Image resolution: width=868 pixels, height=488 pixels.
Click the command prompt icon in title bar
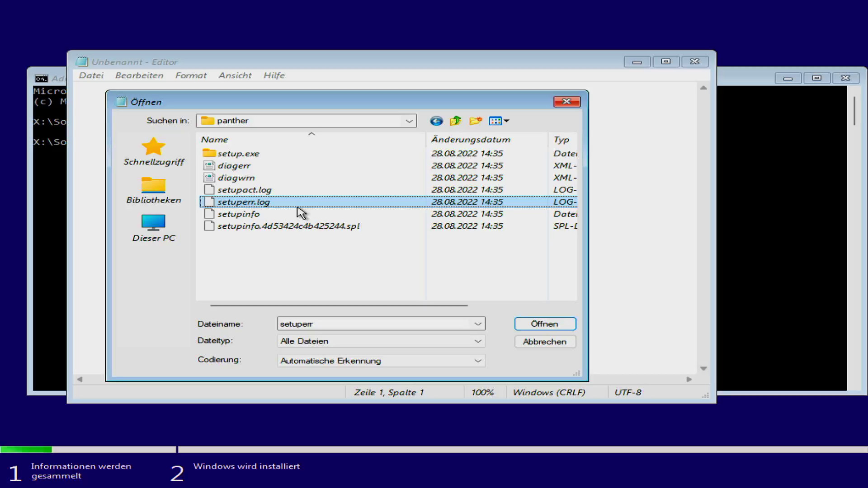[41, 79]
